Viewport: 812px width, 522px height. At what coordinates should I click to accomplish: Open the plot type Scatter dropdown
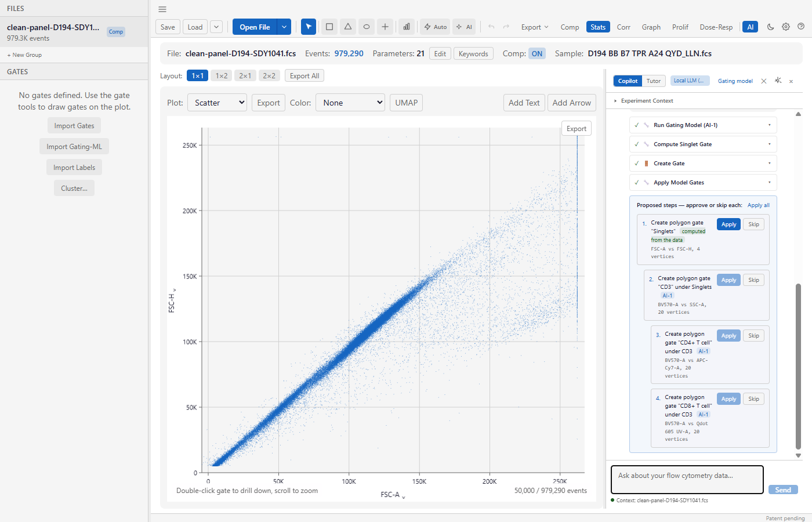tap(217, 103)
